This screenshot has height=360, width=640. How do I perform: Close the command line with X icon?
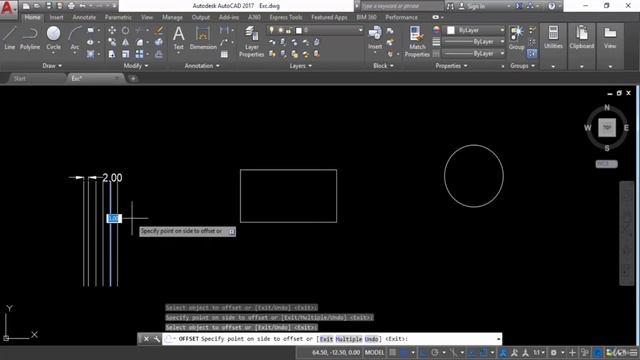click(x=146, y=339)
